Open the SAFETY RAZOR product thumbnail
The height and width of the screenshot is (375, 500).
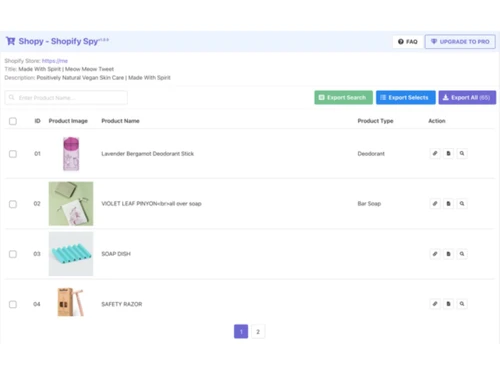click(70, 302)
